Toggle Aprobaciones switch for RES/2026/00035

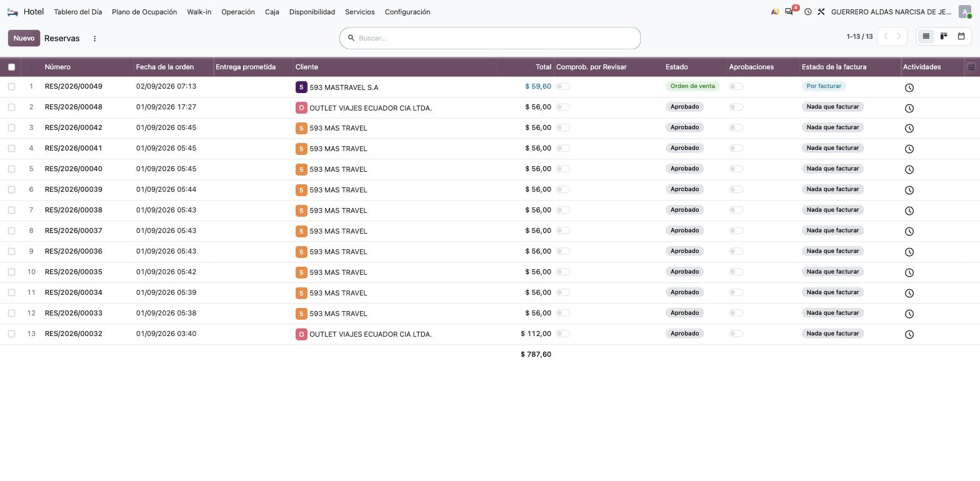tap(736, 272)
